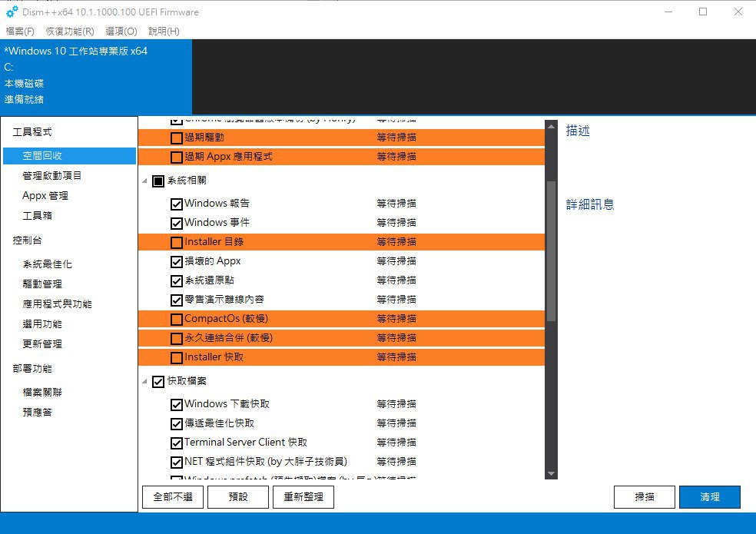This screenshot has width=756, height=534.
Task: Uncheck the 零售演示離線內容 checkbox
Action: pos(177,300)
